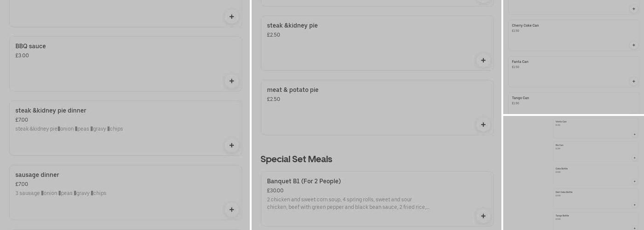This screenshot has height=230, width=644.
Task: Click the Coke Bottle plus icon
Action: click(634, 182)
